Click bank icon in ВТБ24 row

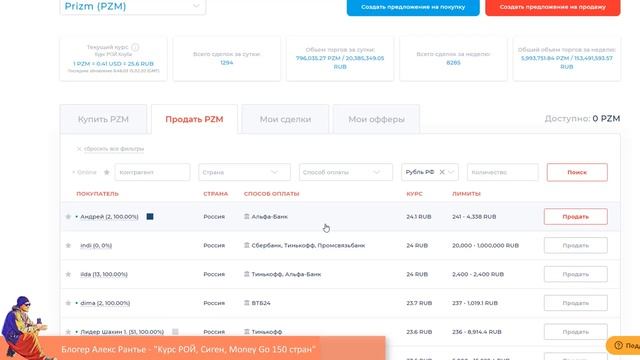(247, 303)
